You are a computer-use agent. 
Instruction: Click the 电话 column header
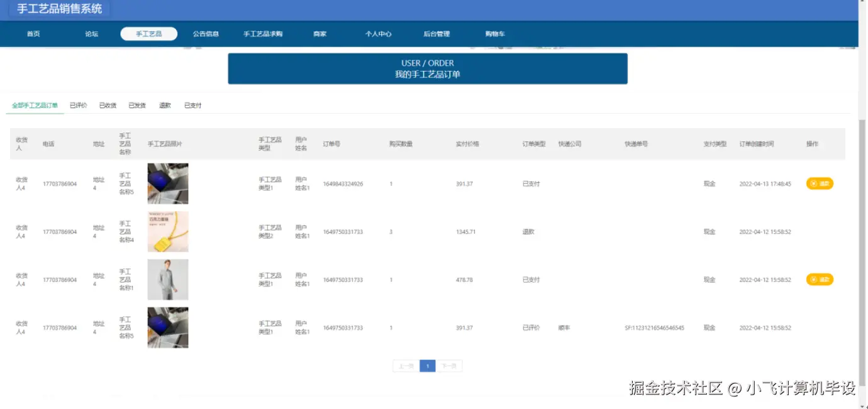coord(48,144)
